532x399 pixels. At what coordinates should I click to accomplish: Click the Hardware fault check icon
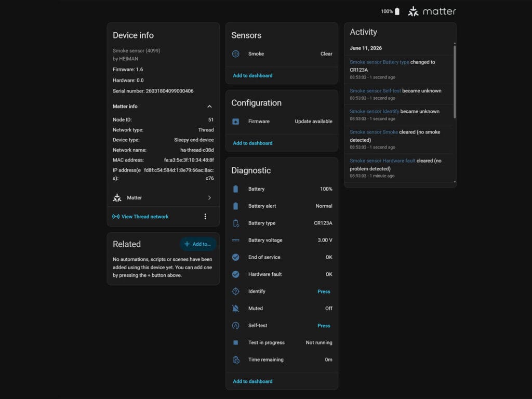point(235,274)
